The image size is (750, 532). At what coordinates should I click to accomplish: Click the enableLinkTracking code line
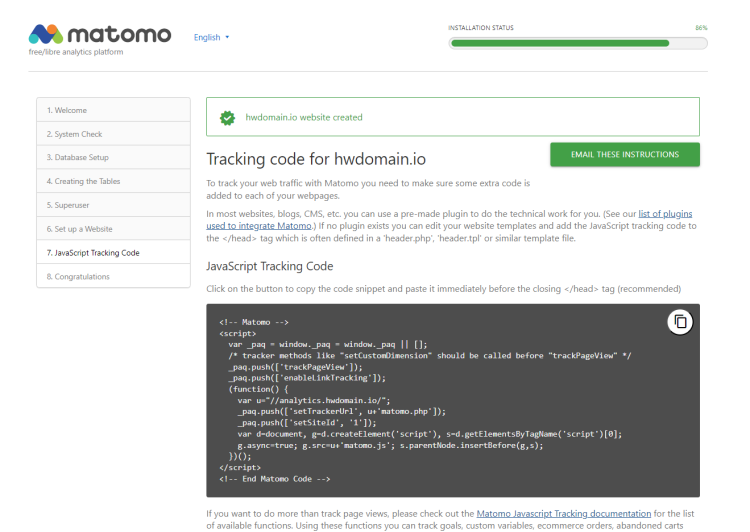307,378
